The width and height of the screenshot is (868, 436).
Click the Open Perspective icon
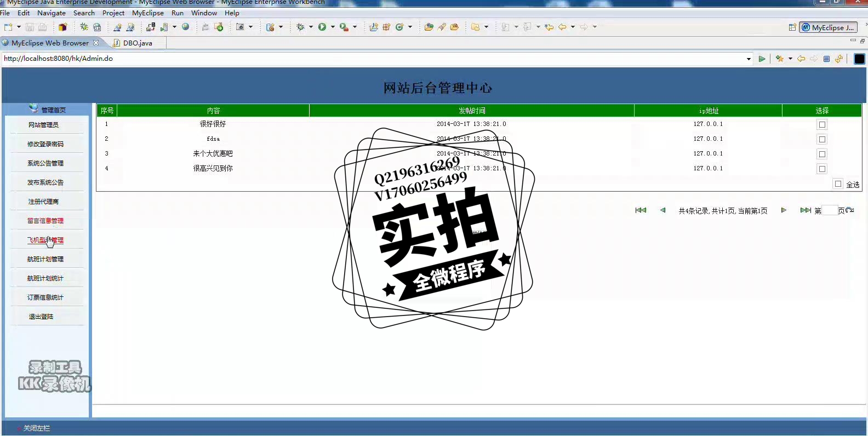tap(792, 27)
